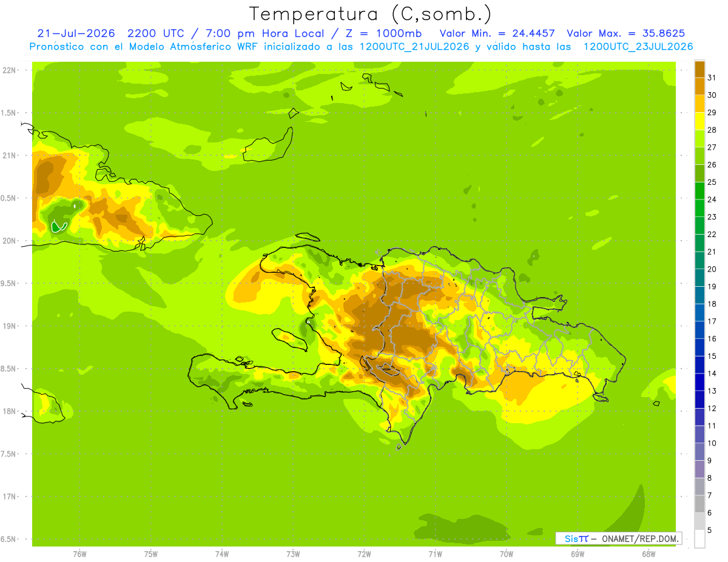The image size is (728, 562).
Task: Click the colorbar segment between 27 and 28
Action: pyautogui.click(x=699, y=139)
